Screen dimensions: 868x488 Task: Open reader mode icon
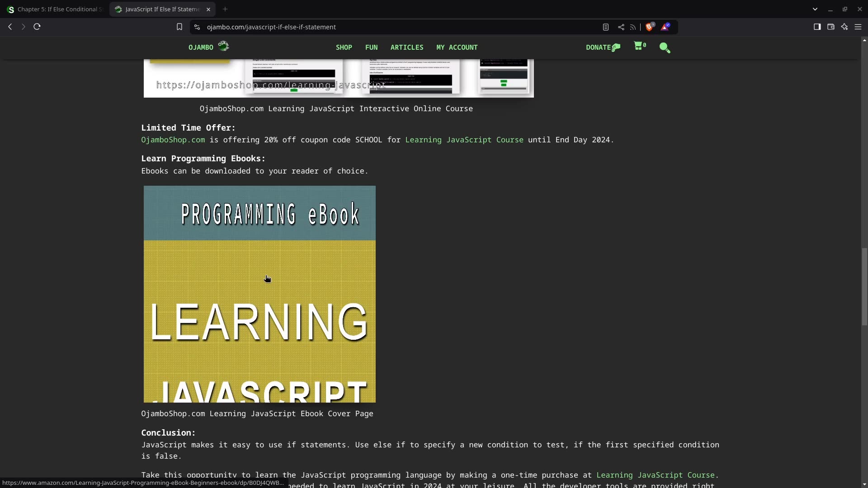tap(606, 27)
